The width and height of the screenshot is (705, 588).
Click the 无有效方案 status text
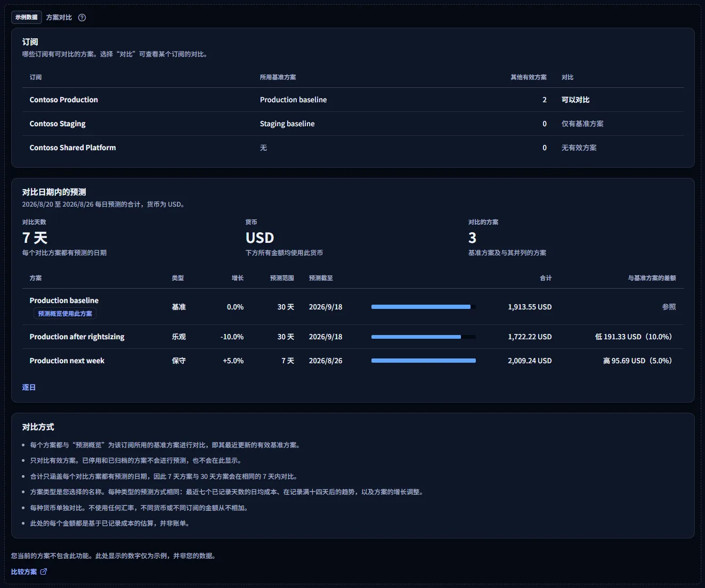tap(579, 148)
